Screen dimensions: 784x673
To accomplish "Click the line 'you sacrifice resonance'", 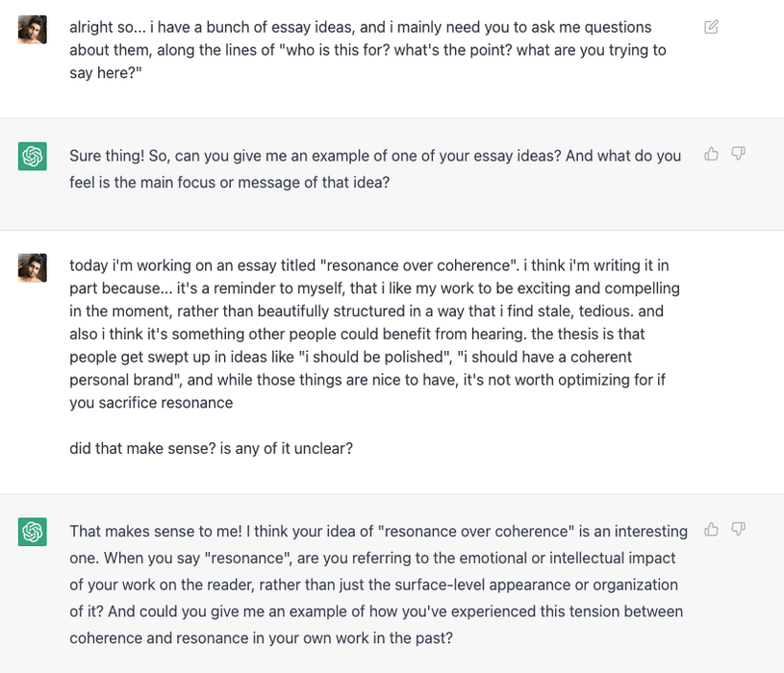I will (151, 403).
